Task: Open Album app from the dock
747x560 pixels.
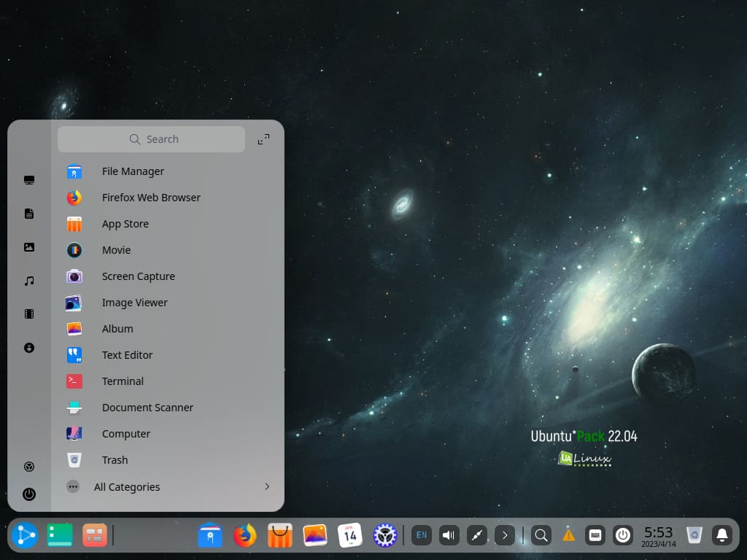Action: 315,535
